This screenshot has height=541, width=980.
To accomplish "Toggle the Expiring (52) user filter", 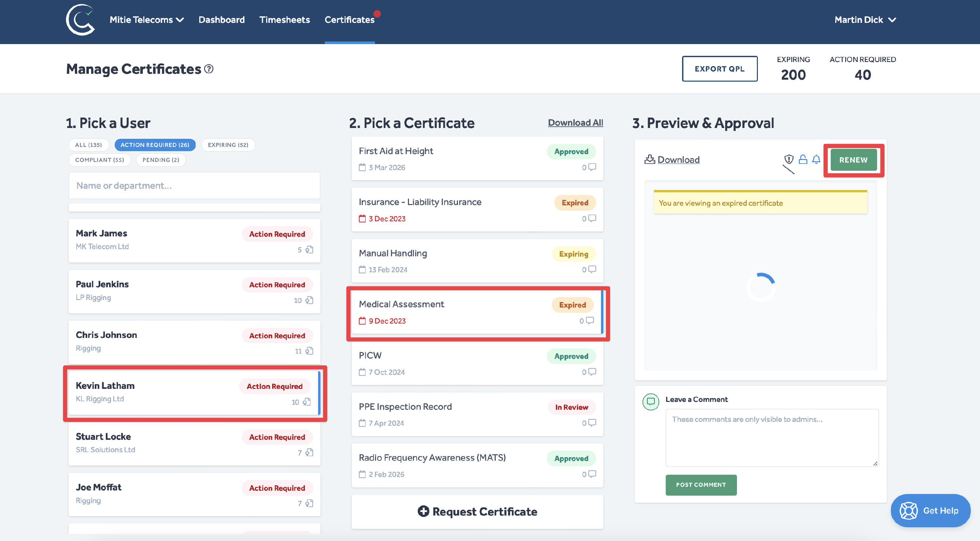I will (228, 145).
